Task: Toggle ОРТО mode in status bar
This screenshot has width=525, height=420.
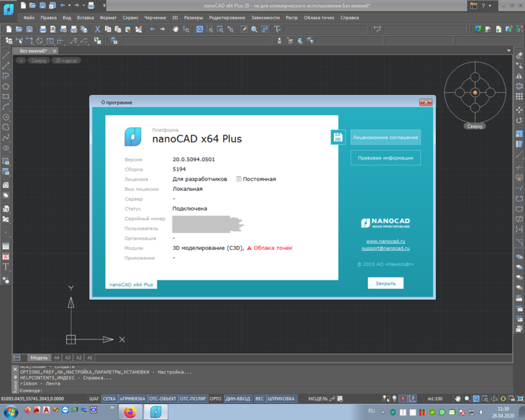Action: pyautogui.click(x=215, y=398)
